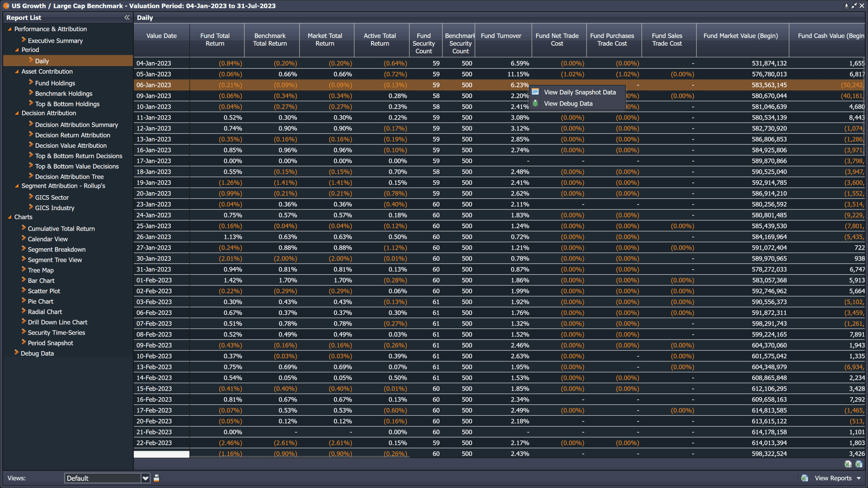This screenshot has width=868, height=488.
Task: Click the save view icon next to the Views dropdown
Action: coord(156,478)
